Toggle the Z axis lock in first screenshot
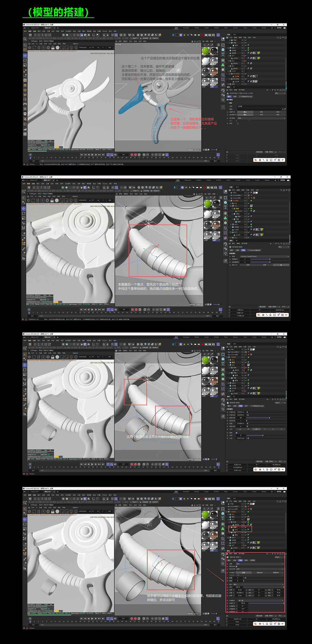Screen dimensions: 312x644 click(x=42, y=35)
